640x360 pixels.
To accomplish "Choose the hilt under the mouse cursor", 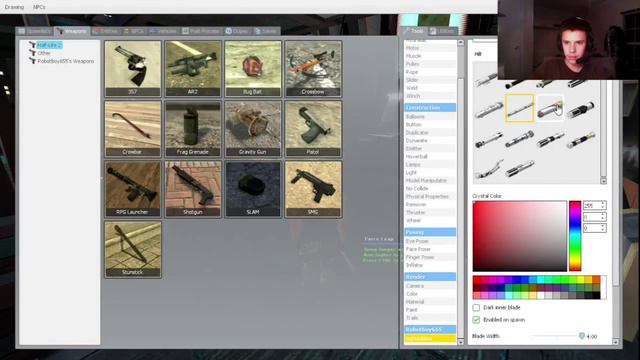I will (550, 108).
